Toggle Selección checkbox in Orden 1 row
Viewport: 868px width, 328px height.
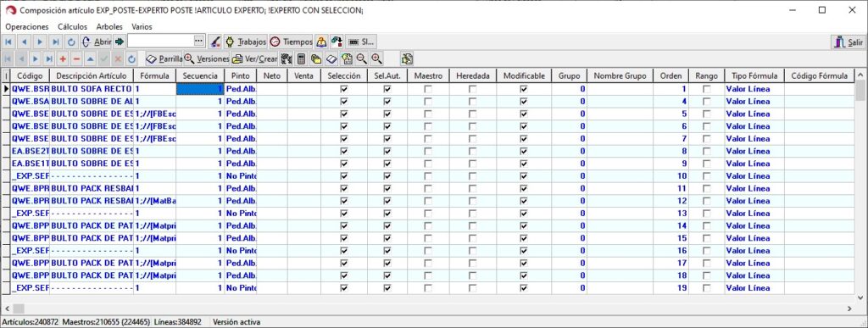point(344,89)
